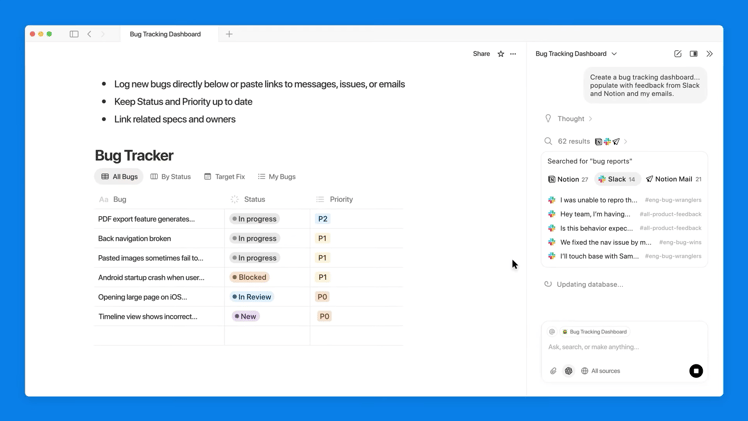
Task: Start a new chat with compose icon
Action: tap(677, 54)
